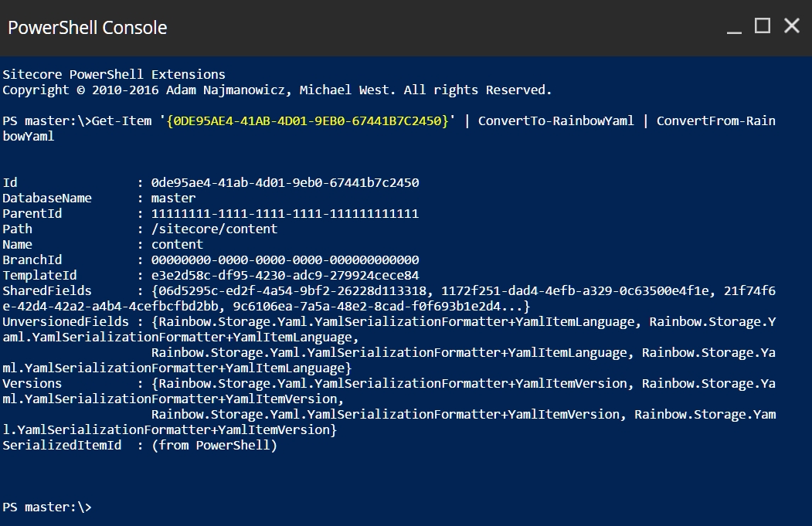Click the BranchId value of all zeros
This screenshot has width=812, height=526.
click(285, 260)
